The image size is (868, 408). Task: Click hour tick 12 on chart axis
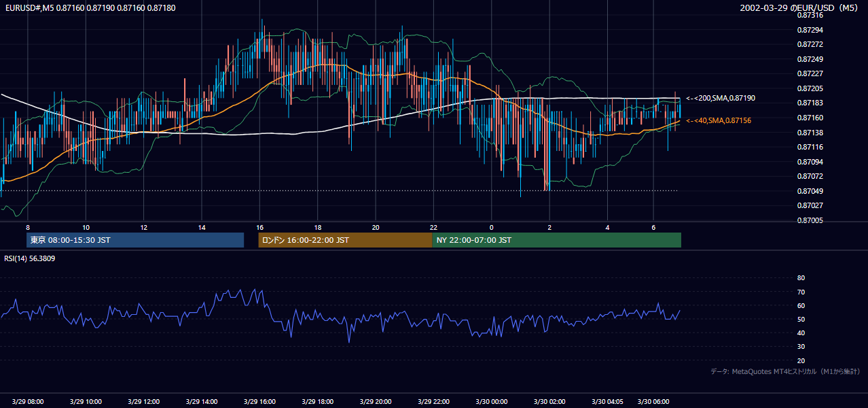144,227
